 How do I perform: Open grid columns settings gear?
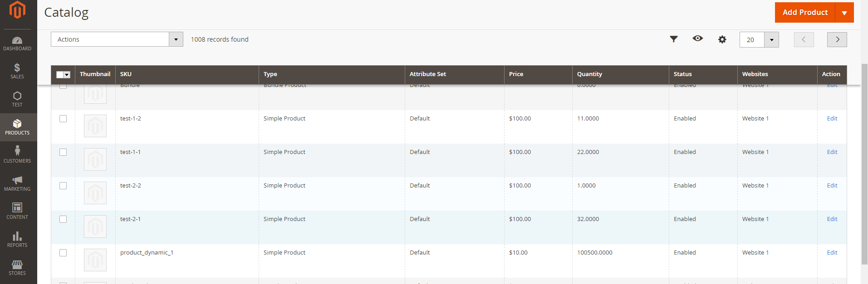point(722,39)
